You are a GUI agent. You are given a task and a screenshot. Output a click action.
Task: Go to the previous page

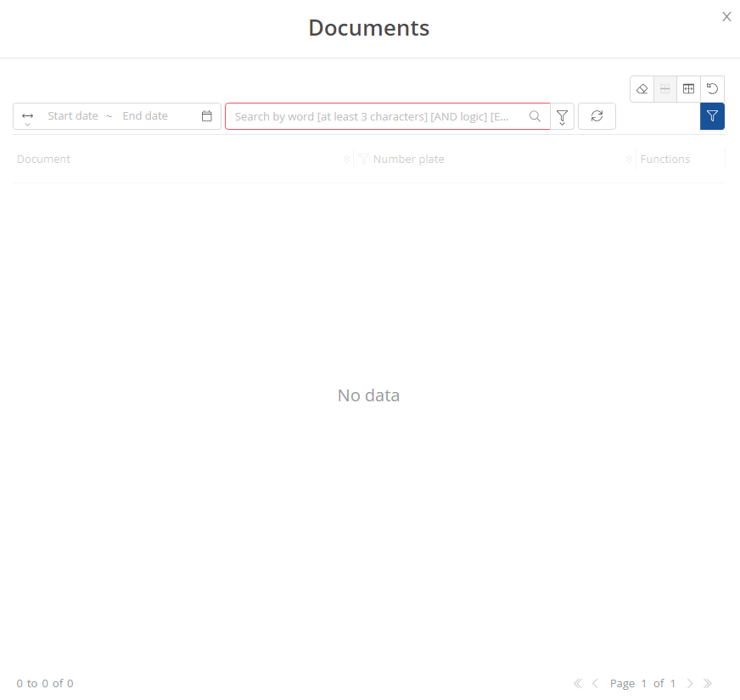click(x=595, y=684)
